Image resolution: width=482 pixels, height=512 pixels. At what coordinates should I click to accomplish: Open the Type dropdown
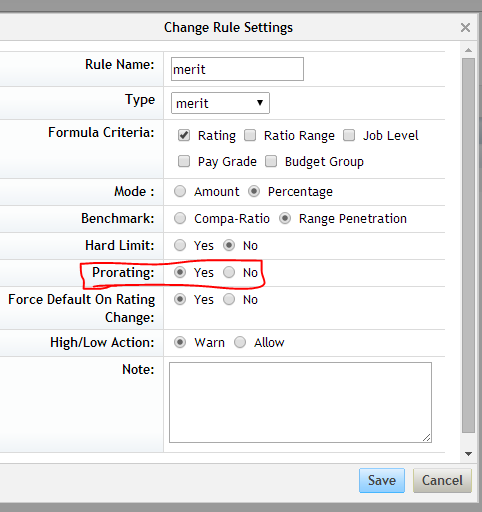pyautogui.click(x=220, y=103)
